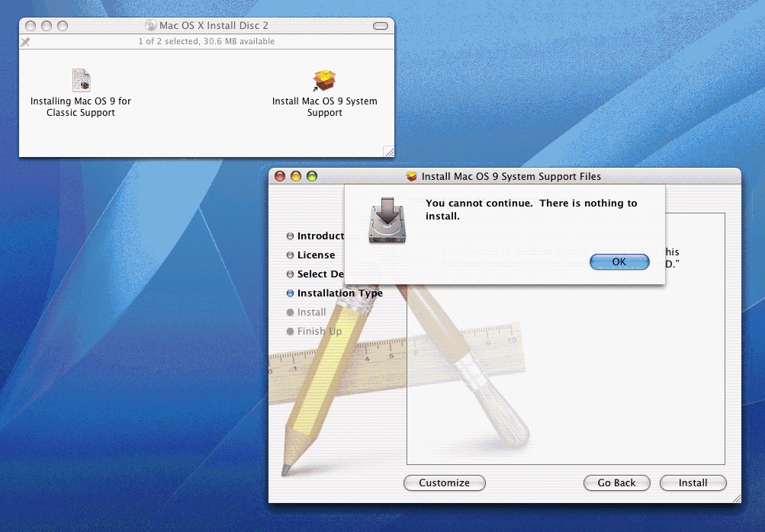Select the License step in the sidebar

tap(316, 255)
